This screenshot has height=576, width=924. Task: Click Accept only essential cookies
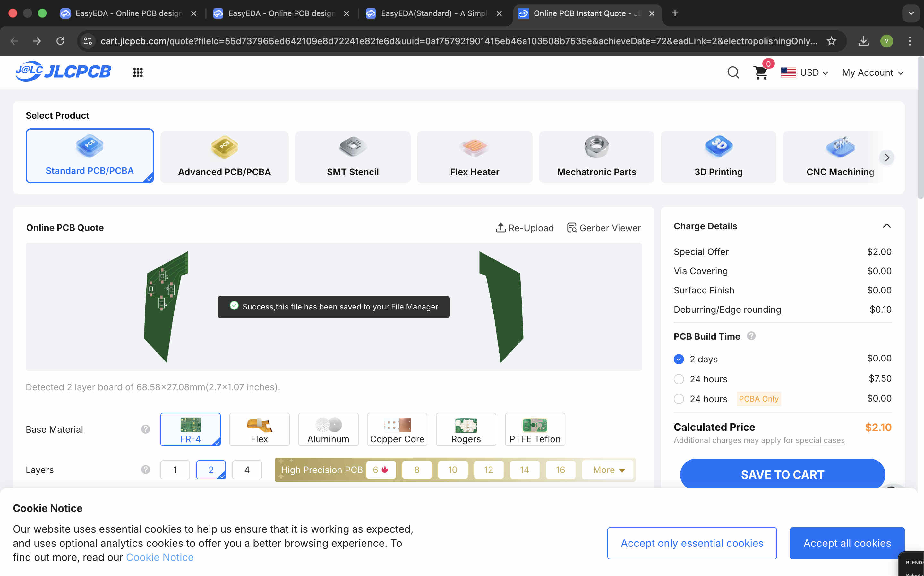(692, 543)
